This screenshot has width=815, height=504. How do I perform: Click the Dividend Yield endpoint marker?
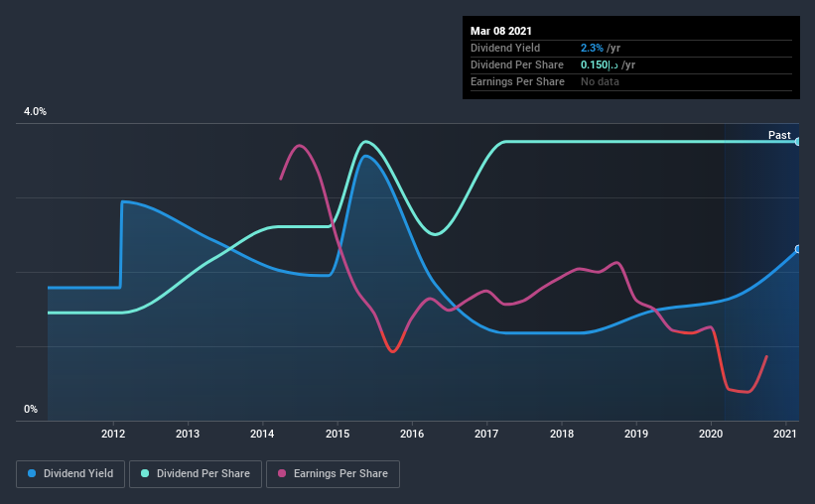[798, 249]
